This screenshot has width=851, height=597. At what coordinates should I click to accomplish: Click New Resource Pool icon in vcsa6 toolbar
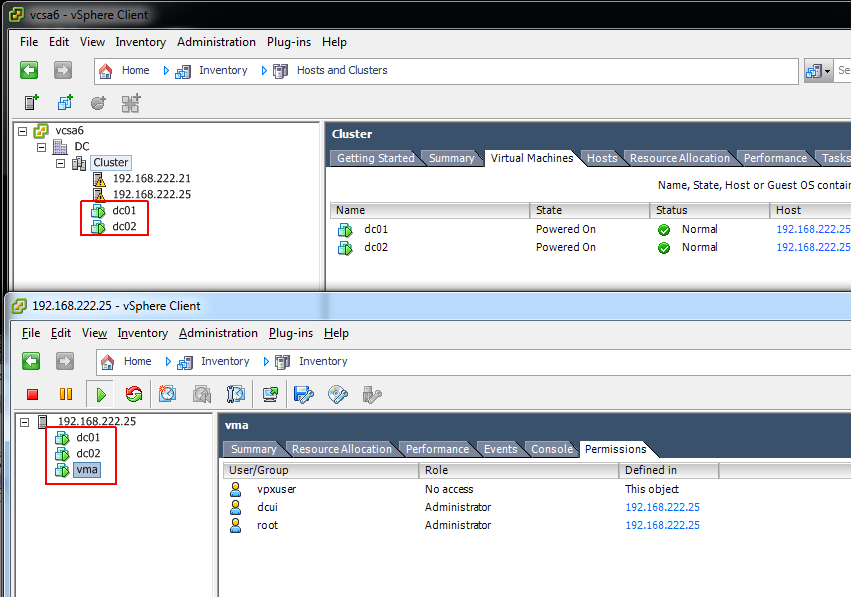point(65,103)
